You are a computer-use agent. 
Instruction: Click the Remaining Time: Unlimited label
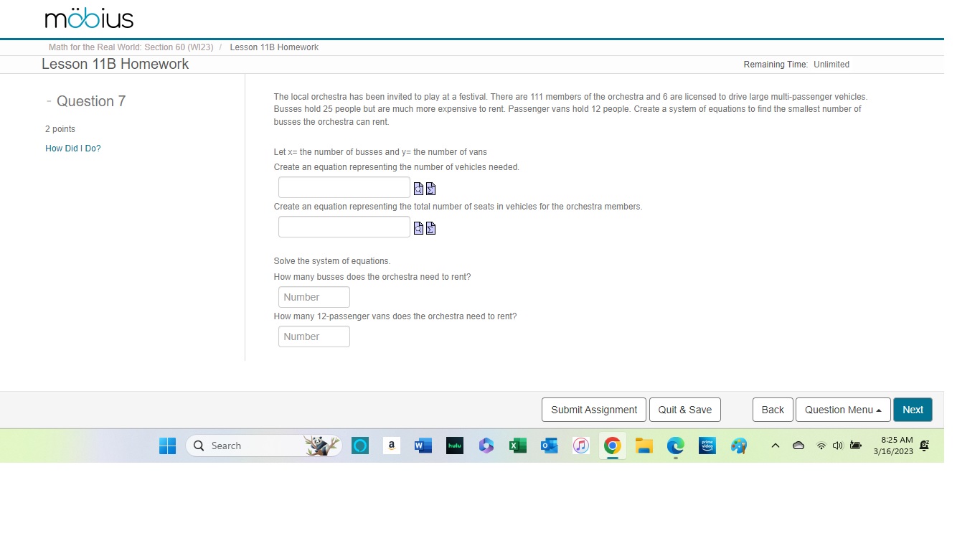coord(796,65)
